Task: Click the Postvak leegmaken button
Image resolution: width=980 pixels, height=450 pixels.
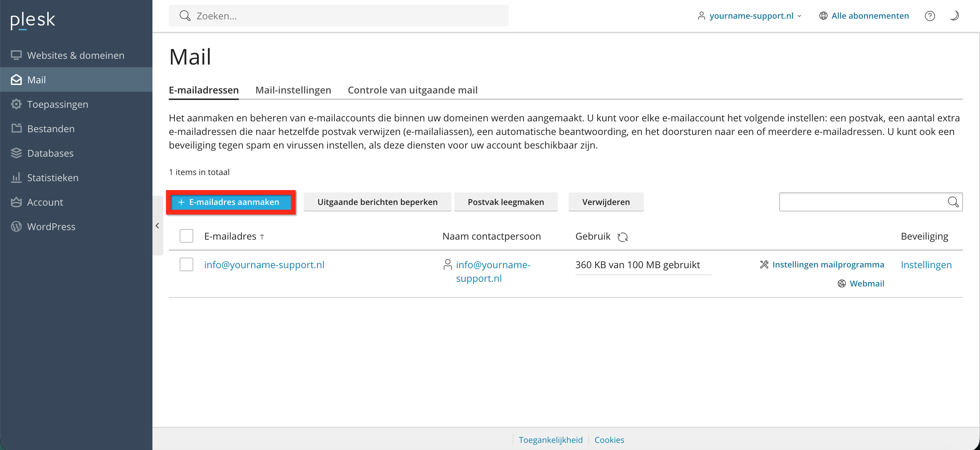Action: (505, 202)
